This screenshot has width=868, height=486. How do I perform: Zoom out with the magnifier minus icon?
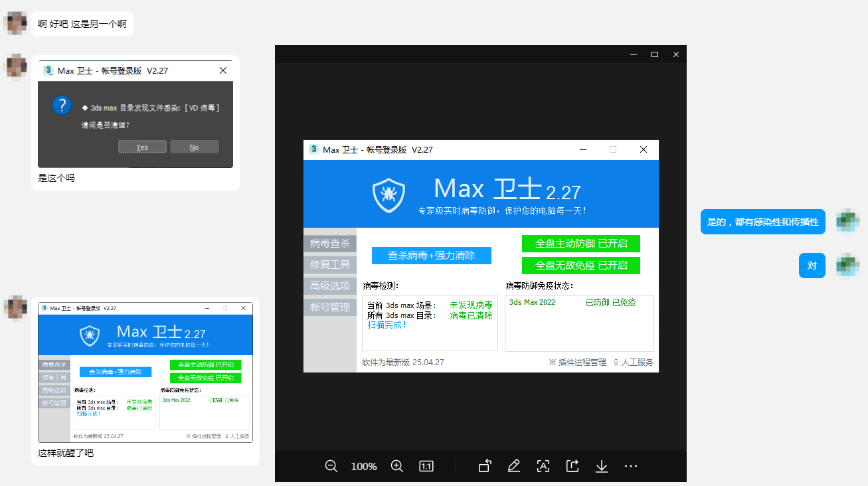coord(331,466)
